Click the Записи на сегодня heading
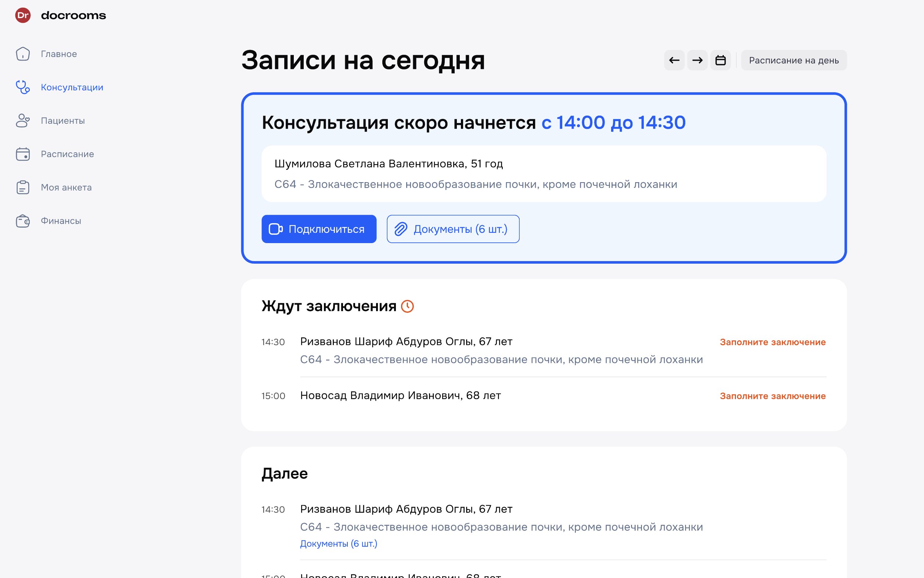924x578 pixels. (x=363, y=60)
